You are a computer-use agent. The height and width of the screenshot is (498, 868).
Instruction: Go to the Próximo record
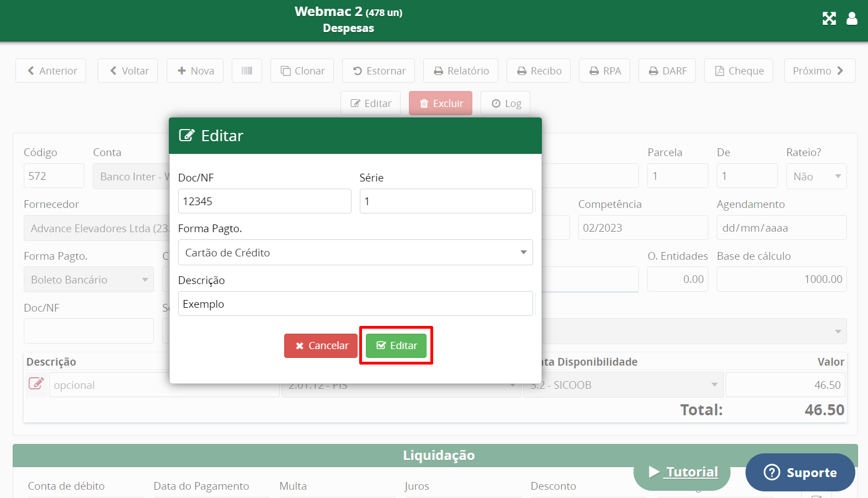click(x=819, y=71)
